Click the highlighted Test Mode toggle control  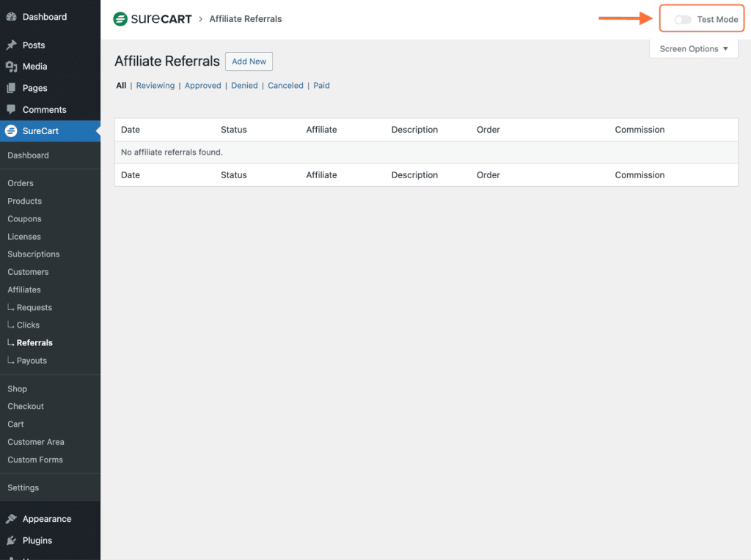(x=682, y=18)
